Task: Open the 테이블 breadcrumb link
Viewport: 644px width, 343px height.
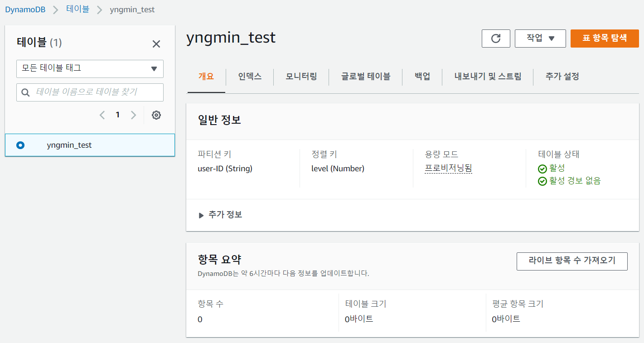Action: [78, 10]
